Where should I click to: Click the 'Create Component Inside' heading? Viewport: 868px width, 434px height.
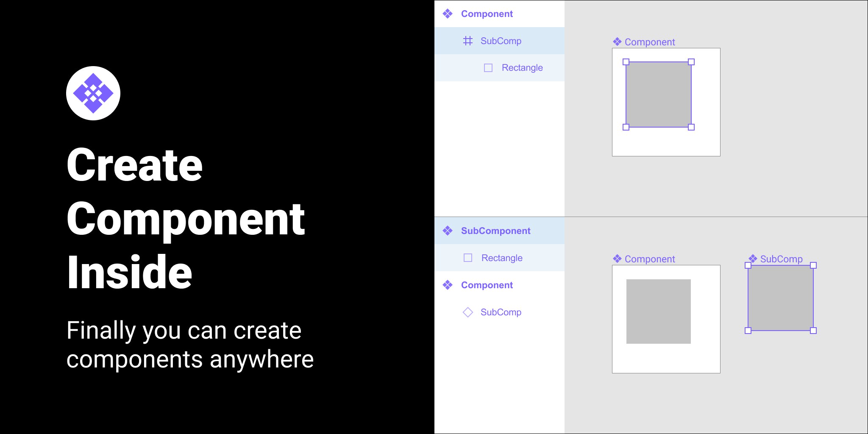pyautogui.click(x=186, y=219)
